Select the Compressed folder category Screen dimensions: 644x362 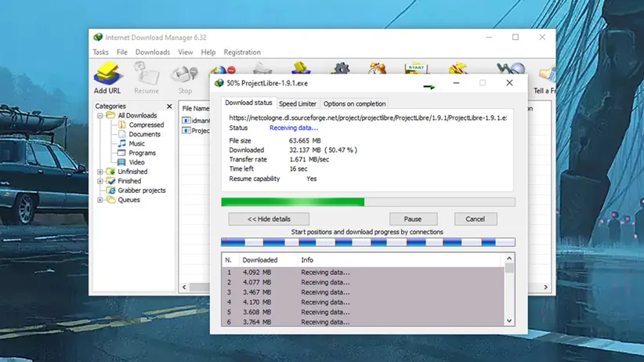click(x=146, y=125)
